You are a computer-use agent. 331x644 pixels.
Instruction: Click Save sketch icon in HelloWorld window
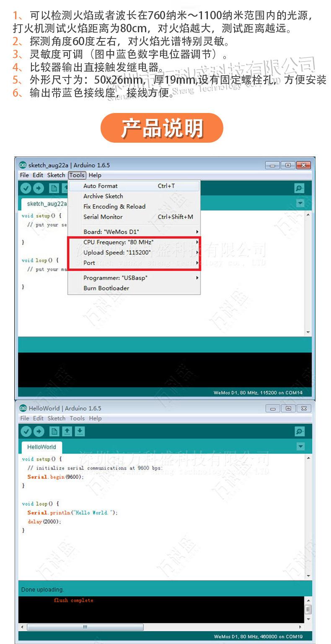[x=80, y=431]
